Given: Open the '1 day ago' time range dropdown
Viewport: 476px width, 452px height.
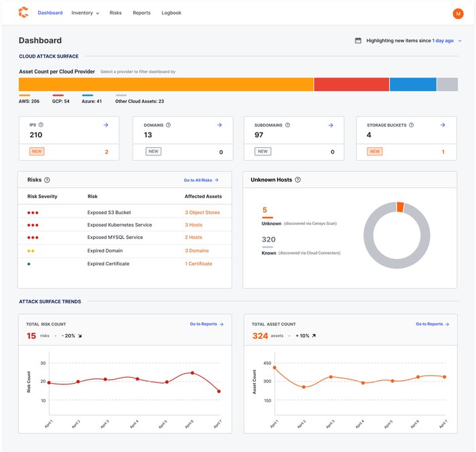Looking at the screenshot, I should [x=447, y=40].
